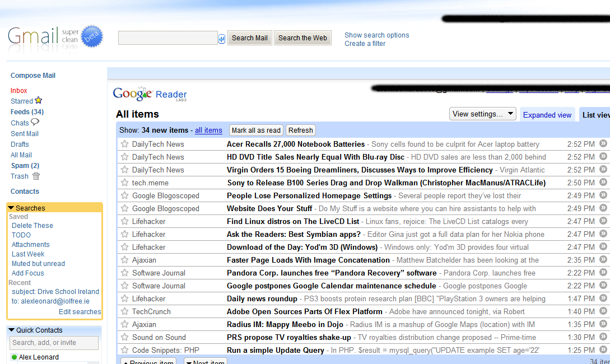Viewport: 610px width, 364px height.
Task: Open original link arrow for TechCrunch Adobe item
Action: (x=603, y=311)
